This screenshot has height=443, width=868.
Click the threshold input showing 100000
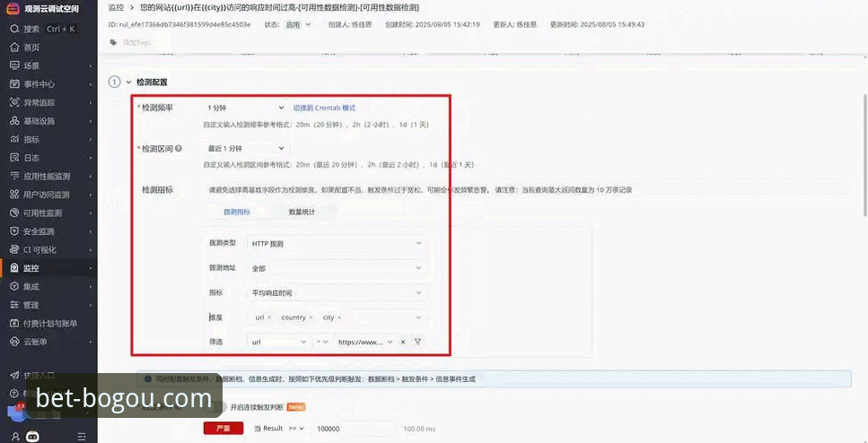355,429
